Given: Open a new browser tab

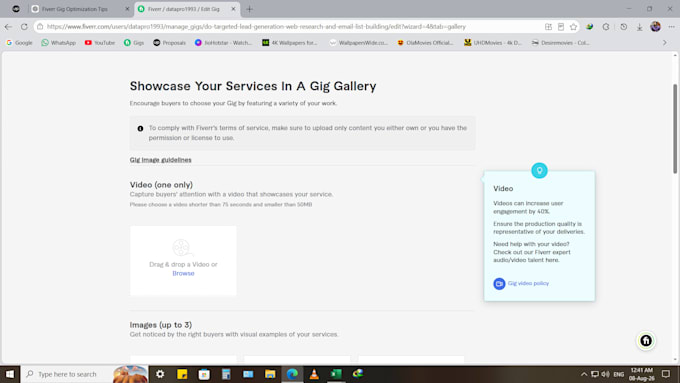Looking at the screenshot, I should coord(249,9).
